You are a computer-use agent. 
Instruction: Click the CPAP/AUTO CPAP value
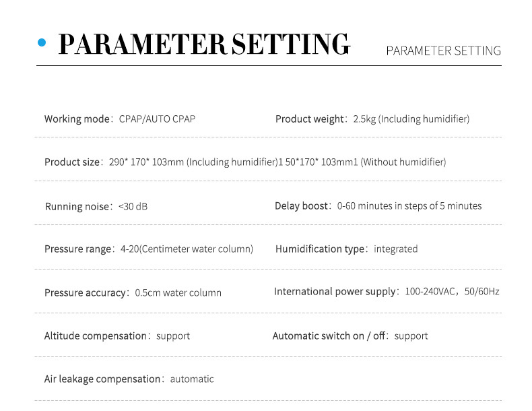coord(157,119)
